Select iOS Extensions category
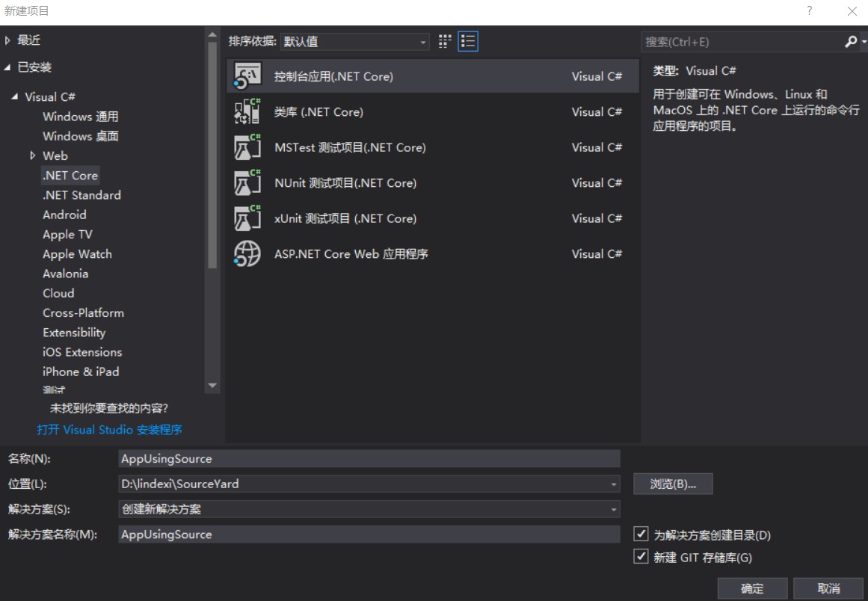Image resolution: width=868 pixels, height=601 pixels. (x=82, y=352)
